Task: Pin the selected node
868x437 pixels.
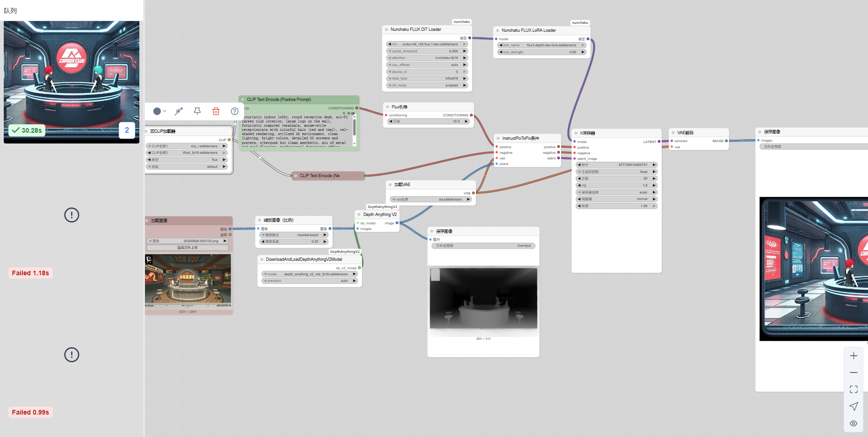Action: 197,111
